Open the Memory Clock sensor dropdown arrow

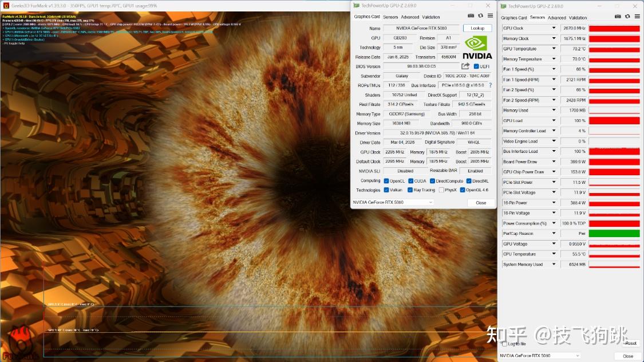(x=554, y=38)
